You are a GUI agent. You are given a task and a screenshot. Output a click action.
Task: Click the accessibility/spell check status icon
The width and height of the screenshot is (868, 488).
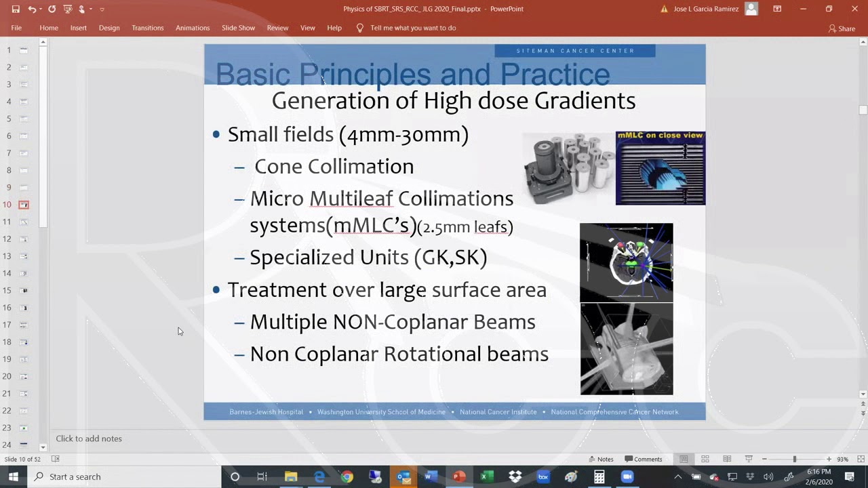click(x=56, y=459)
